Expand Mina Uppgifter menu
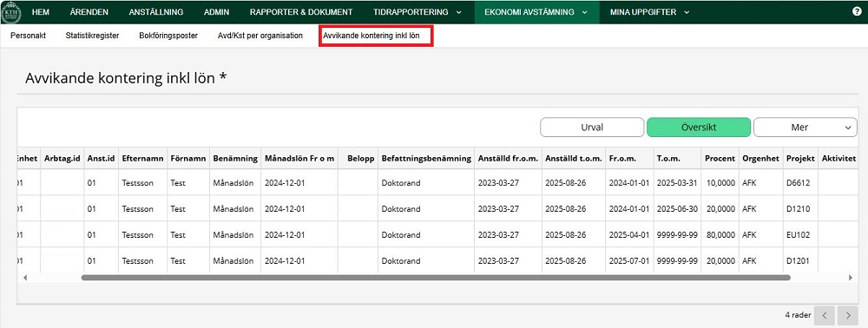This screenshot has width=868, height=328. [x=650, y=11]
